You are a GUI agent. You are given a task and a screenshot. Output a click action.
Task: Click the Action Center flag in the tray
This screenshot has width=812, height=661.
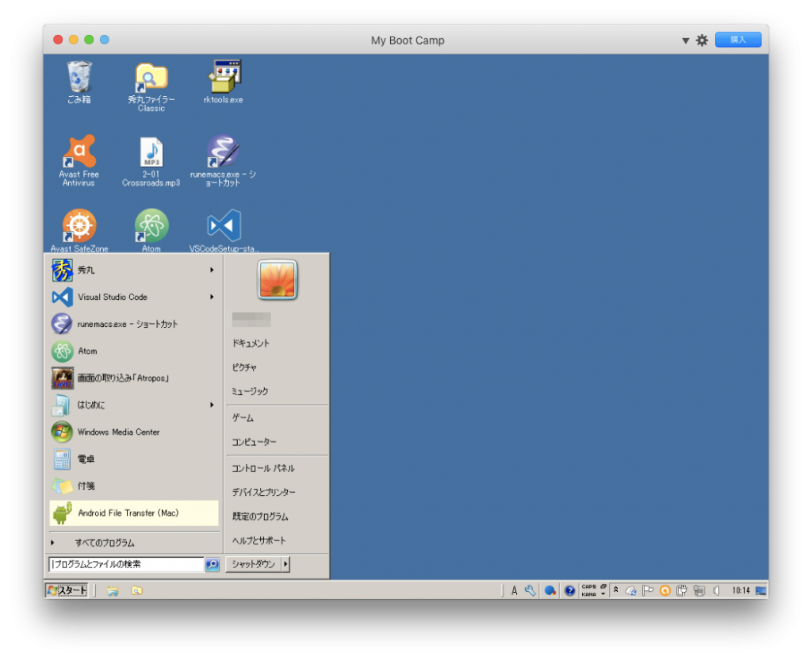648,590
